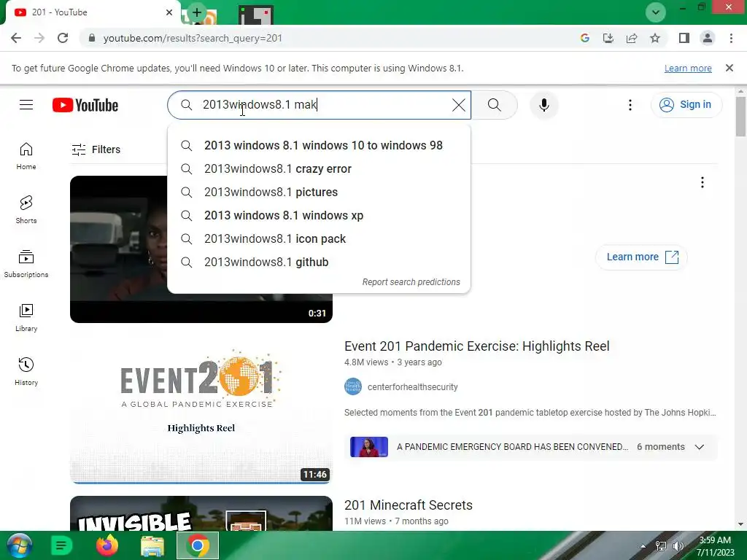Open YouTube settings three-dot menu

point(630,105)
